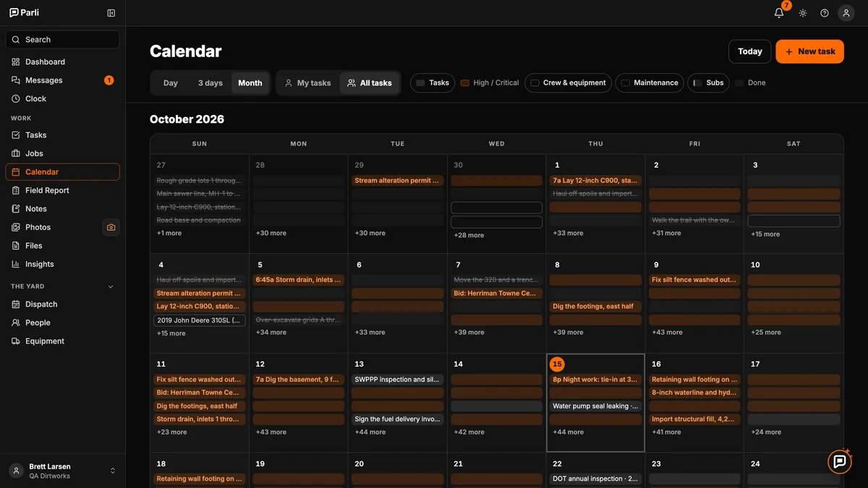
Task: Open the Clock page
Action: 63,99
